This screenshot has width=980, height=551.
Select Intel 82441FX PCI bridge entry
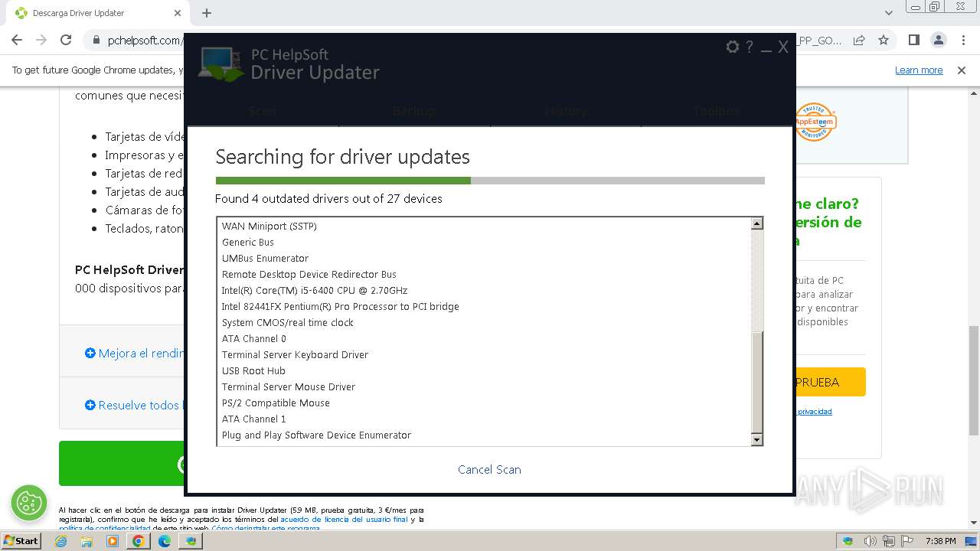[x=340, y=306]
